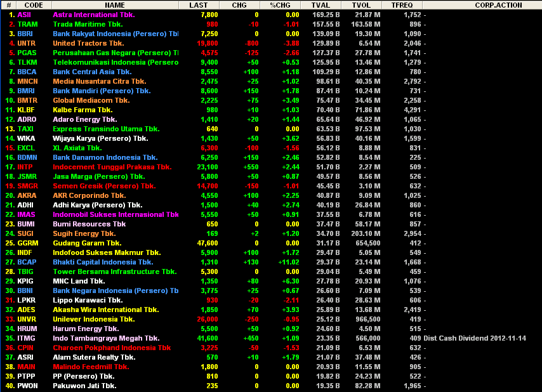
Task: Click Akasha Wira International Tbk. name
Action: coord(106,310)
